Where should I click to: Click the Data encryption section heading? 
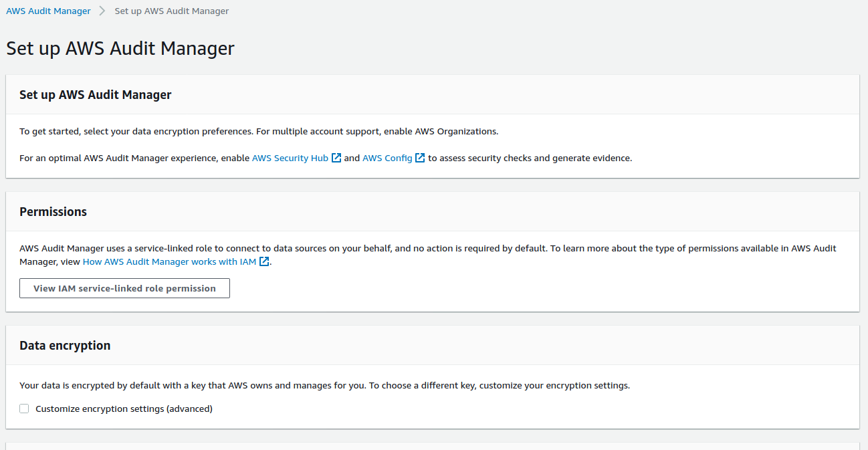(65, 345)
